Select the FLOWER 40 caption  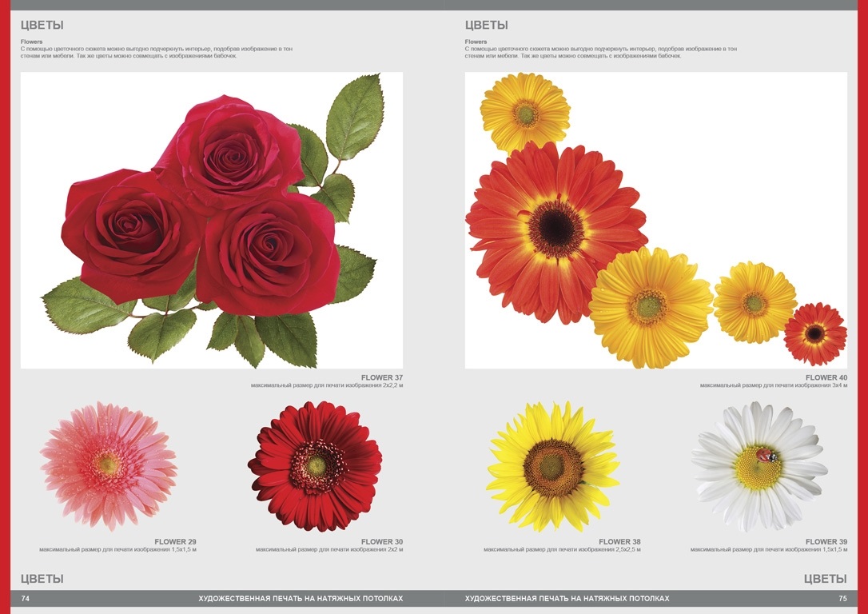point(826,377)
